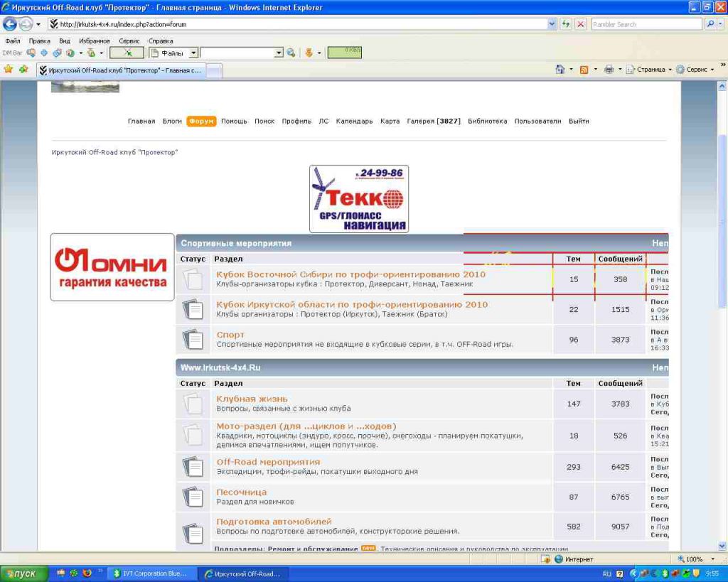The height and width of the screenshot is (582, 728).
Task: Open the Избранное menu
Action: (x=94, y=41)
